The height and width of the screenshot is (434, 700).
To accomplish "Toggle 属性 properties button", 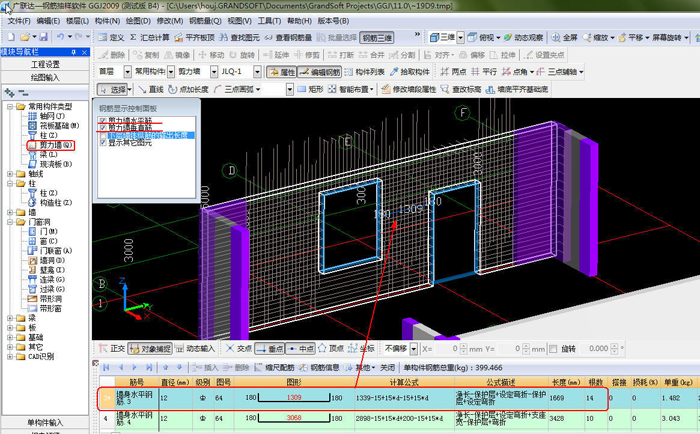I will pos(282,72).
